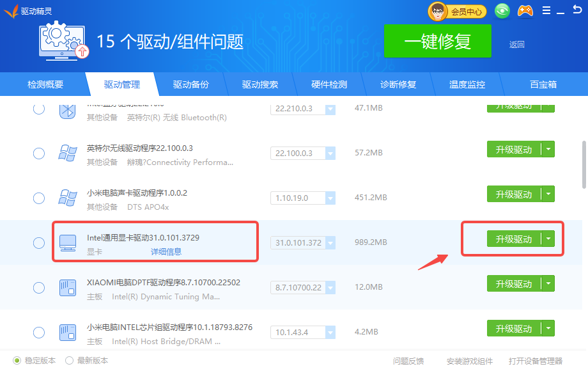Click the green eye icon in title bar
Image resolution: width=588 pixels, height=371 pixels.
pos(502,11)
